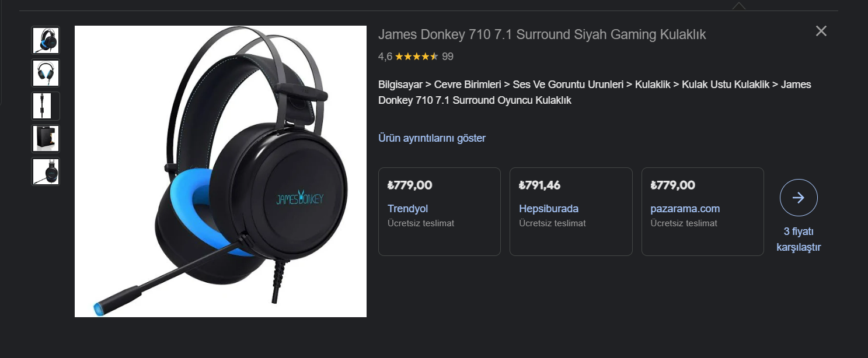Close the product details panel
Screen dimensions: 868x358
[821, 31]
